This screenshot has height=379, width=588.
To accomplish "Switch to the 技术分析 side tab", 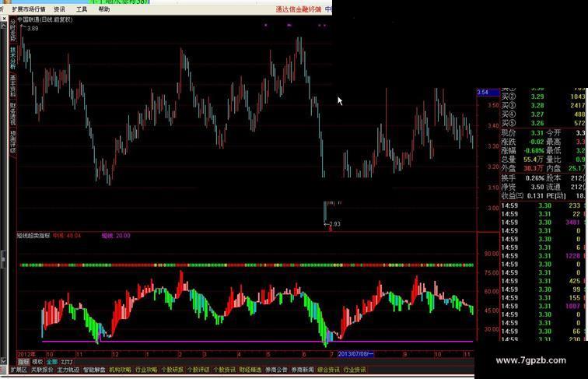I will (x=12, y=58).
